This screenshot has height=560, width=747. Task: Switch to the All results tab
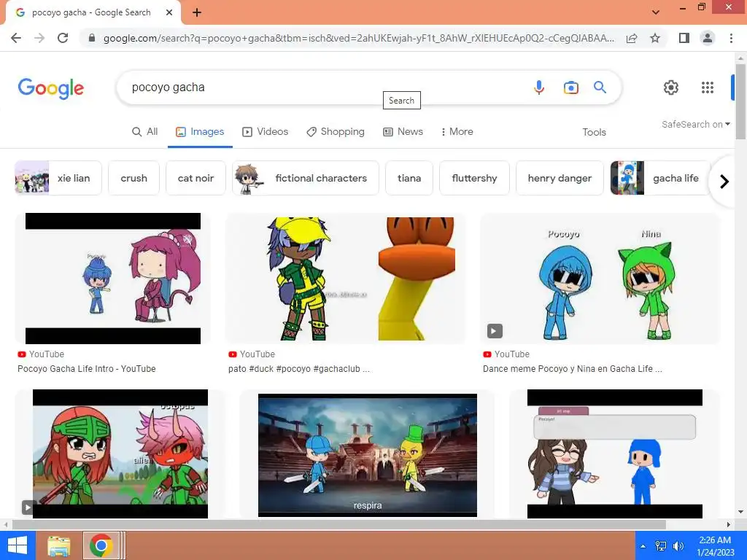(x=145, y=132)
